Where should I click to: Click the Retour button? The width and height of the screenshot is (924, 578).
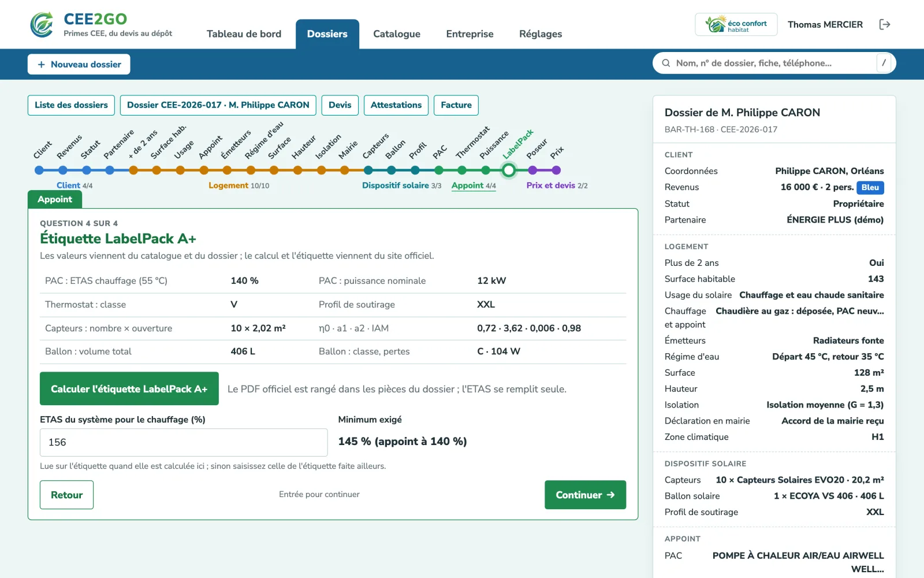66,495
